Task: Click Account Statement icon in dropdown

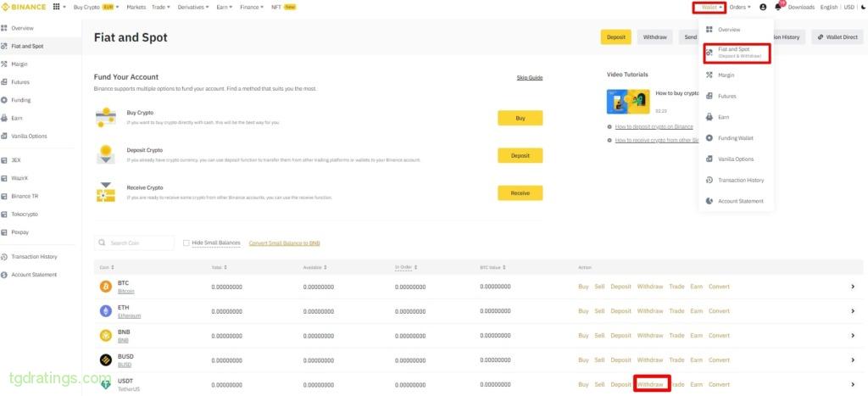Action: point(709,201)
